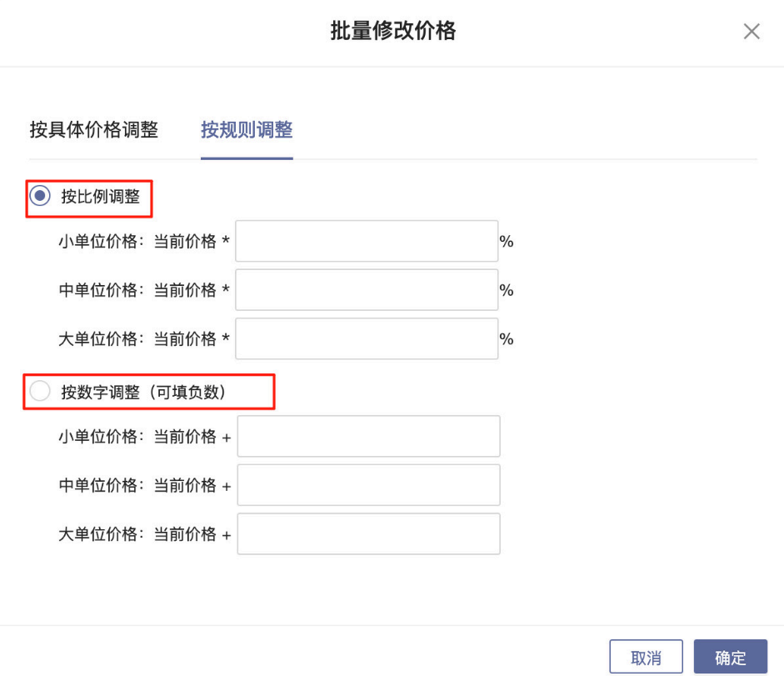
Task: Switch to the 按具体价格调整 tab
Action: pyautogui.click(x=93, y=130)
